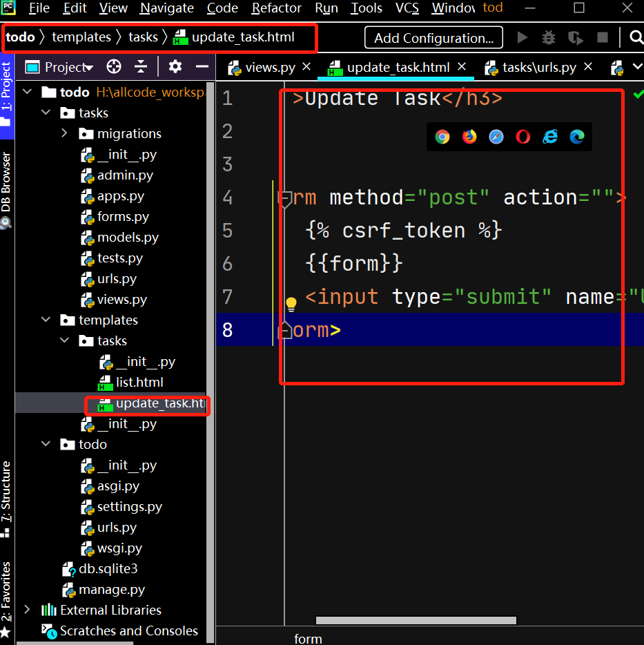Click the editor horizontal scrollbar

pyautogui.click(x=416, y=620)
